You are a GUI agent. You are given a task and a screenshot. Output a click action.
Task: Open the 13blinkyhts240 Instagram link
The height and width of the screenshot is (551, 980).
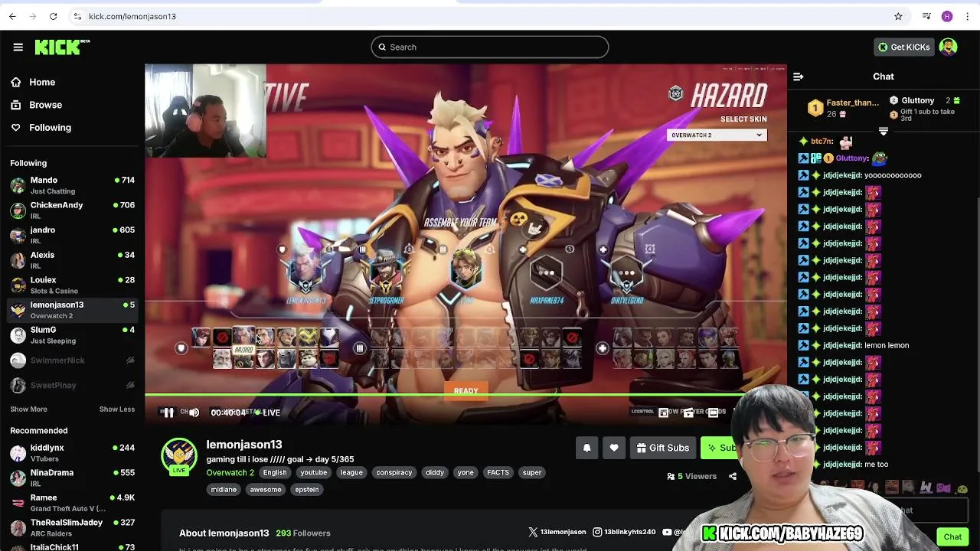pyautogui.click(x=624, y=532)
